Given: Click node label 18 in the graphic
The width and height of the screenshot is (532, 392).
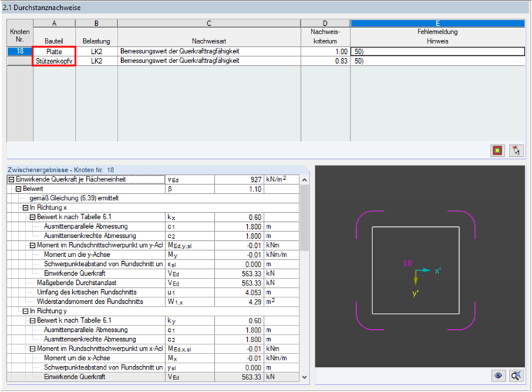Looking at the screenshot, I should (x=407, y=263).
